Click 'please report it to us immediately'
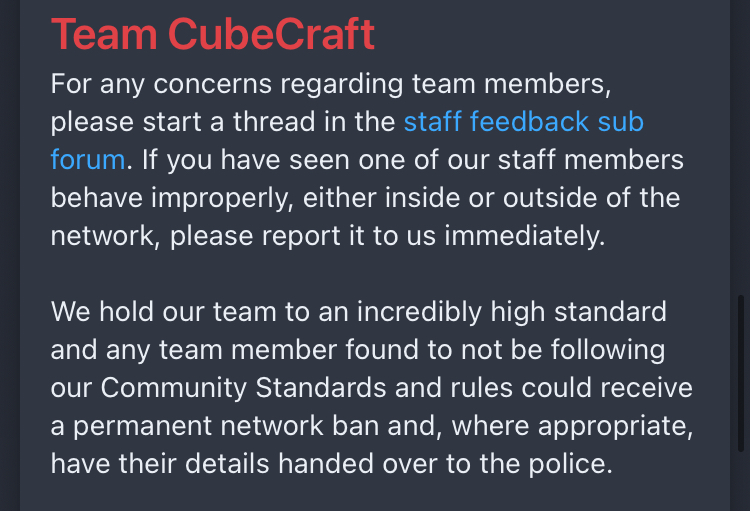Image resolution: width=750 pixels, height=511 pixels. pyautogui.click(x=388, y=236)
